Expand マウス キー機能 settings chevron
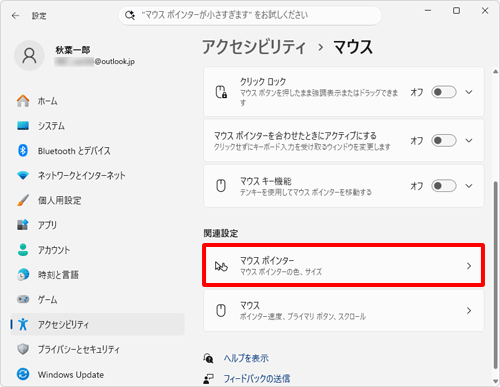This screenshot has width=500, height=387. pos(469,186)
